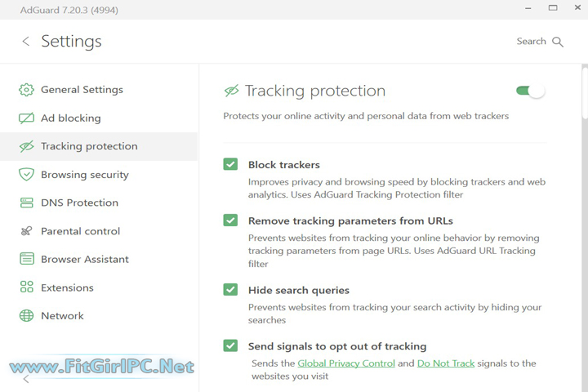Click the Parental control icon
The height and width of the screenshot is (392, 588).
click(x=27, y=231)
